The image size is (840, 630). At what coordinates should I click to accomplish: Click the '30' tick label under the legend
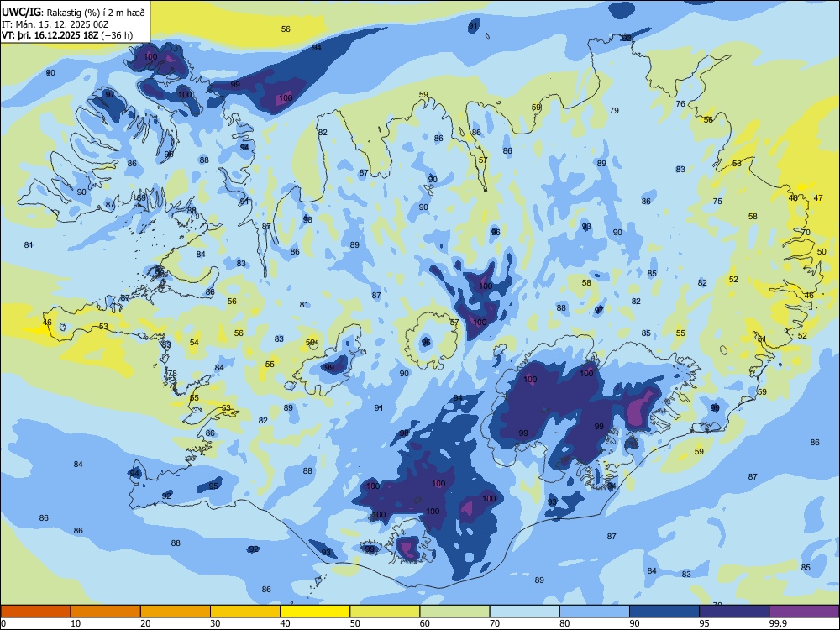[x=215, y=623]
